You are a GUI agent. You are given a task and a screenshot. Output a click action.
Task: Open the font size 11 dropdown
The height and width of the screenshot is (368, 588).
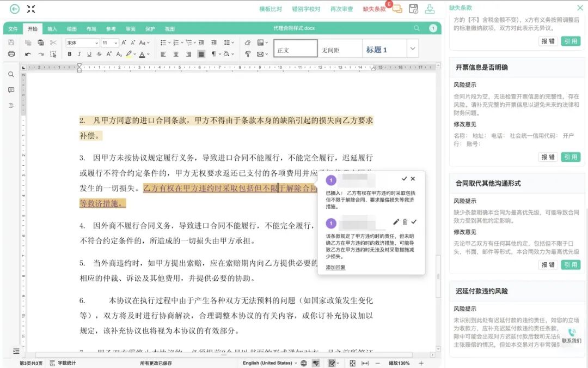pos(109,42)
